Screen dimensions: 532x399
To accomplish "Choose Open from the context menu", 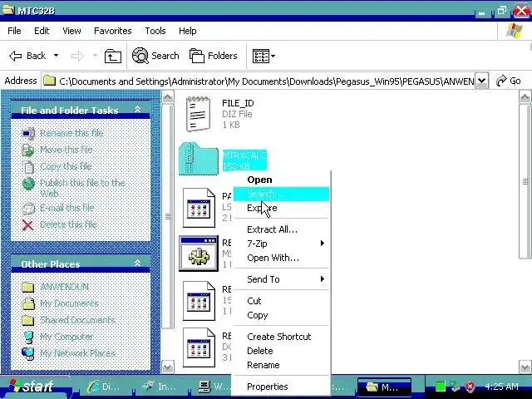I will [281, 180].
